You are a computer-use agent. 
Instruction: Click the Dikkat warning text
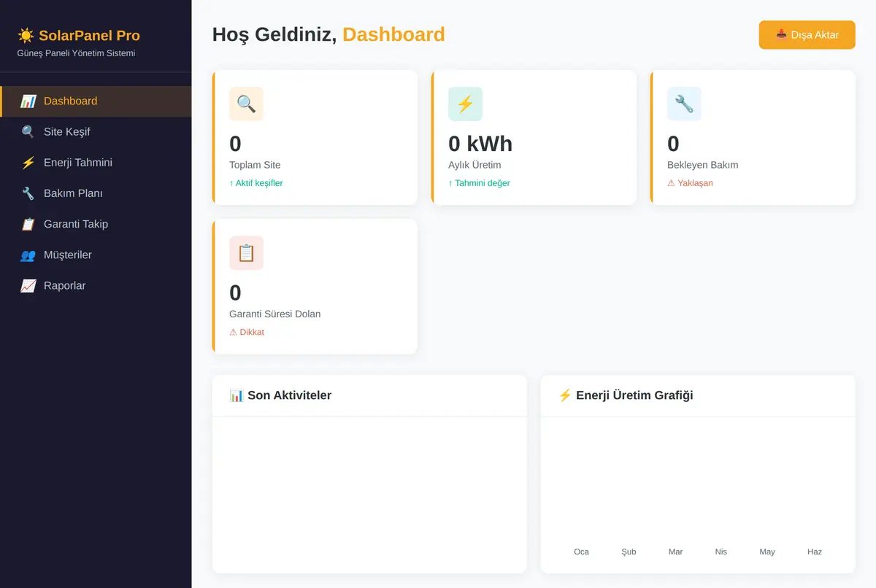pos(247,332)
